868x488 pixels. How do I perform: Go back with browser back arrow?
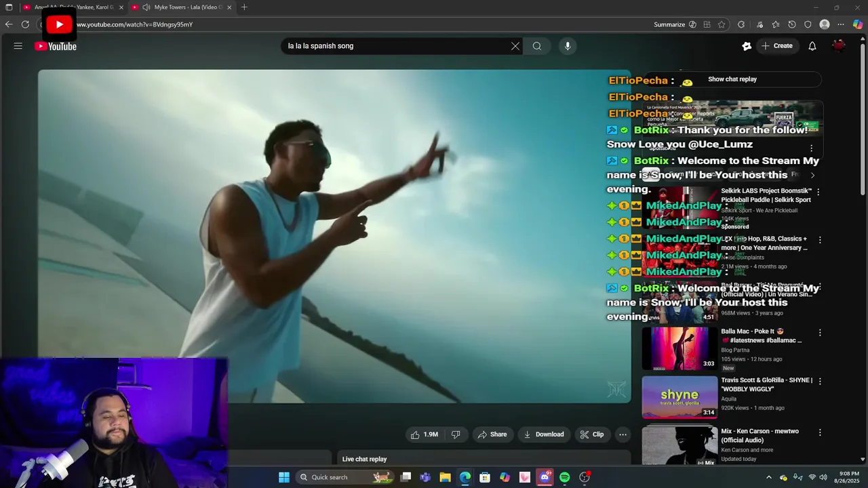9,24
